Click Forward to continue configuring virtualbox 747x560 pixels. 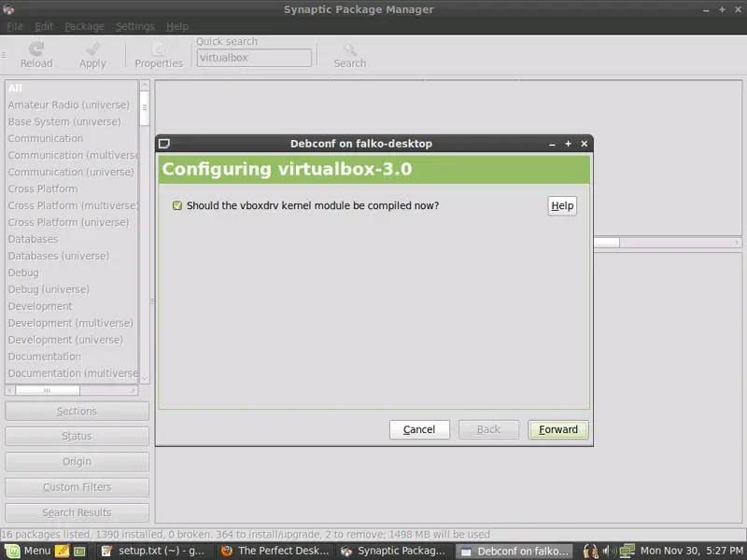click(557, 429)
